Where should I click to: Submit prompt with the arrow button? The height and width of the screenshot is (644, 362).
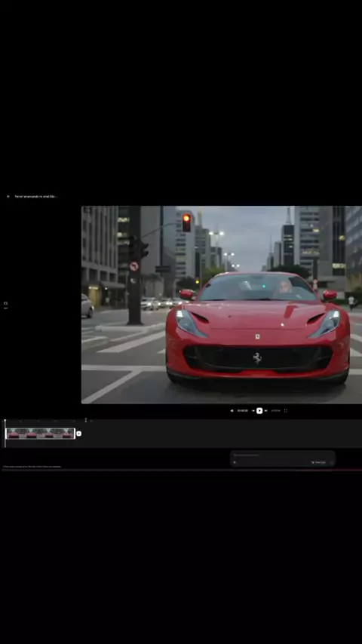(x=331, y=462)
